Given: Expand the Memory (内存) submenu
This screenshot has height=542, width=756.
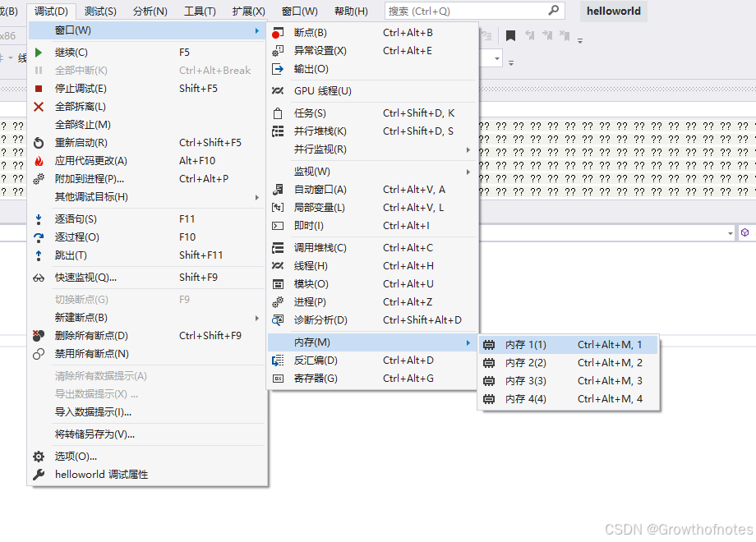Looking at the screenshot, I should click(468, 343).
